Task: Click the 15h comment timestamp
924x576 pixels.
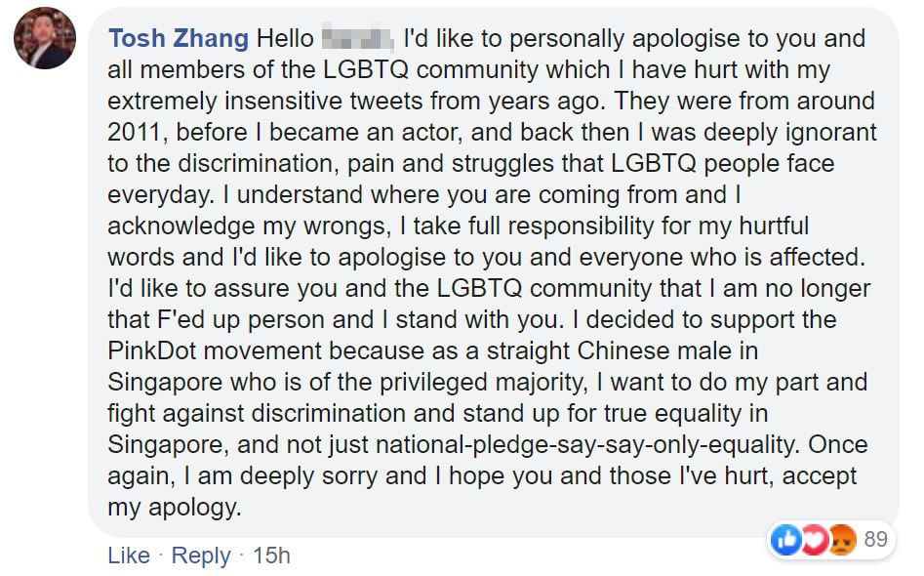Action: (271, 555)
